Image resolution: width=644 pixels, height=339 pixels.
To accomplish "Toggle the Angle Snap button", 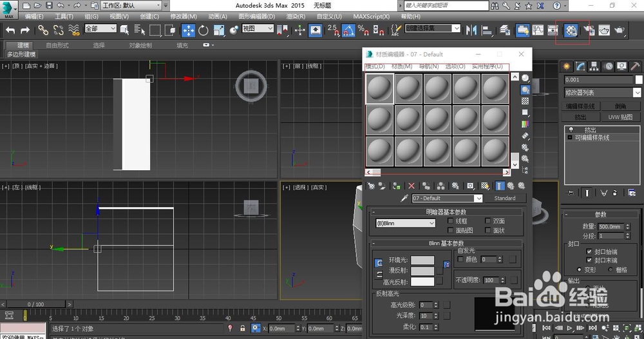I will coord(348,30).
